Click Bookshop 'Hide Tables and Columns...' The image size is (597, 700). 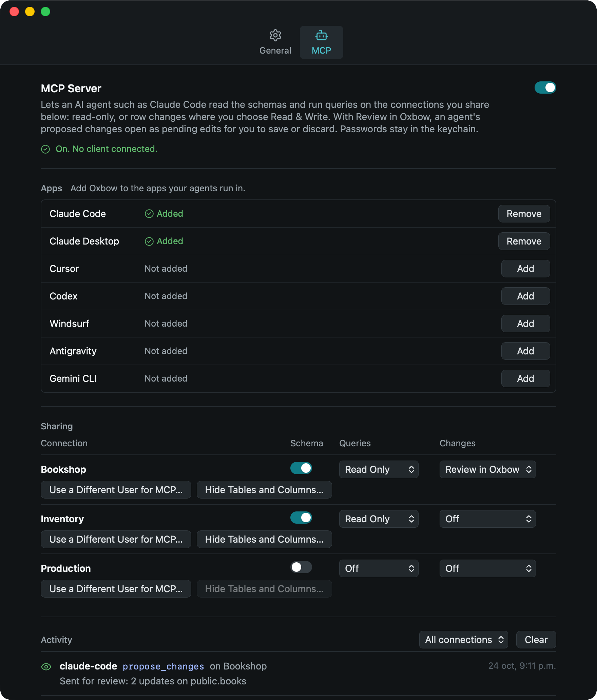tap(264, 490)
